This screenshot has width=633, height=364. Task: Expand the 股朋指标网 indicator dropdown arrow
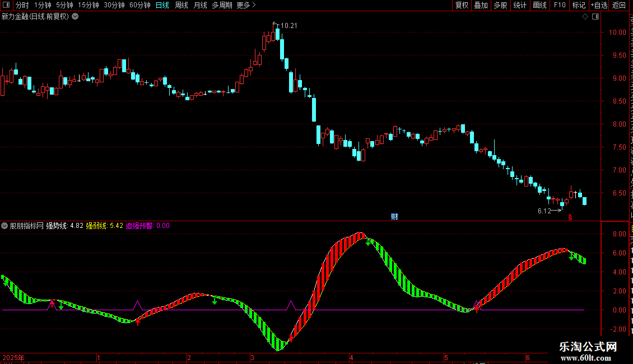[4, 226]
